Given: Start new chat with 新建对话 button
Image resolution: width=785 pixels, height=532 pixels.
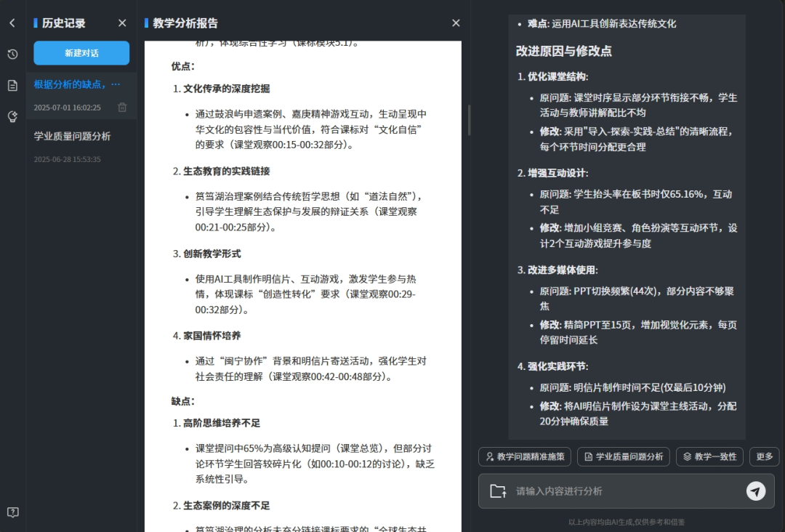Looking at the screenshot, I should [81, 53].
